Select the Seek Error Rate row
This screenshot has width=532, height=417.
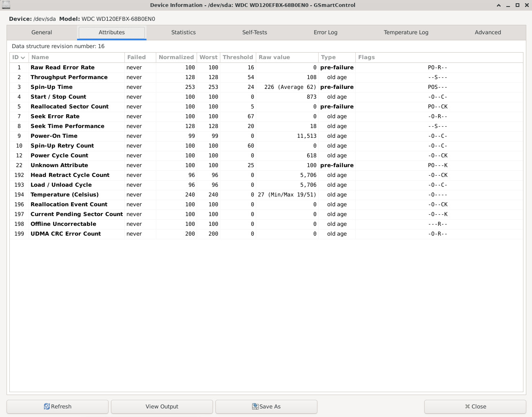[x=266, y=117]
